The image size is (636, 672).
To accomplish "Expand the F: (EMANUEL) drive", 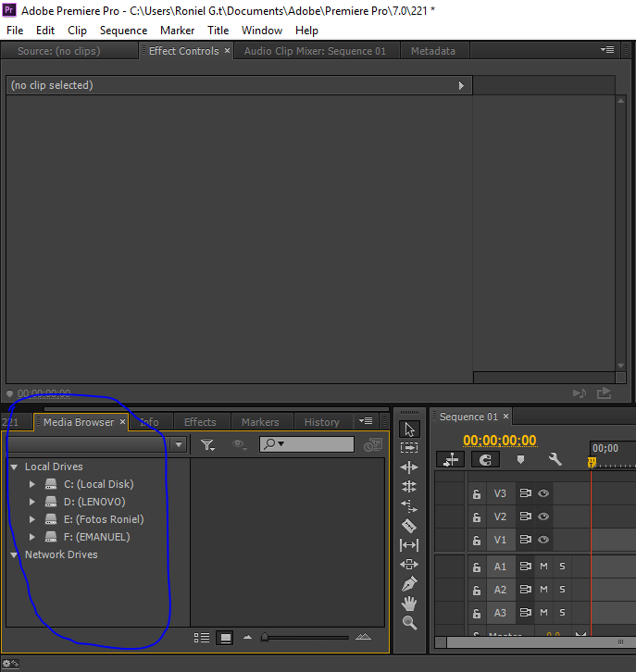I will pos(31,537).
